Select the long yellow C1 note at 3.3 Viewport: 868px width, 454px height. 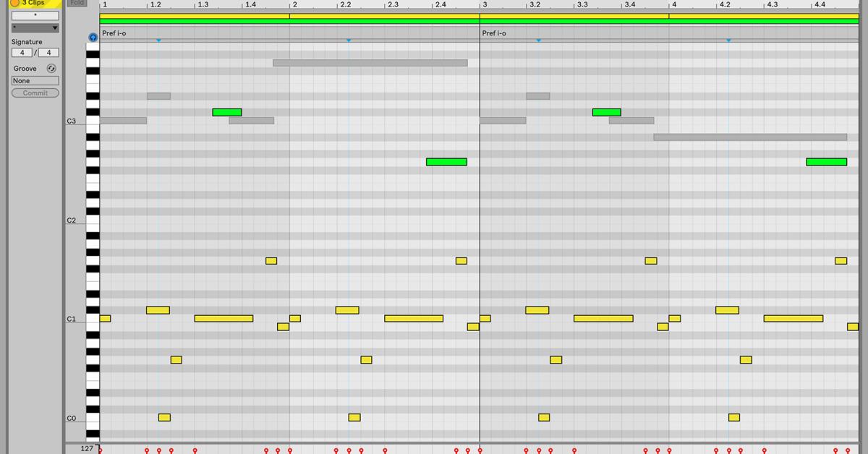coord(603,318)
